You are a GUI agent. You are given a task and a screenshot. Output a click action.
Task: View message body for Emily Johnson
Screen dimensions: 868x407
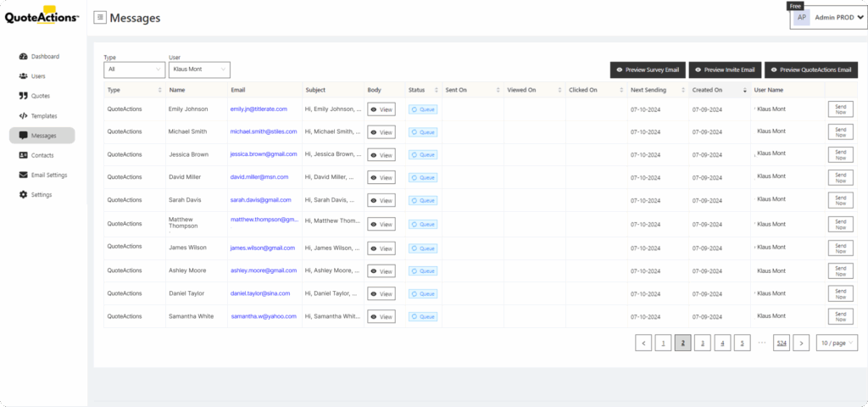pyautogui.click(x=381, y=109)
